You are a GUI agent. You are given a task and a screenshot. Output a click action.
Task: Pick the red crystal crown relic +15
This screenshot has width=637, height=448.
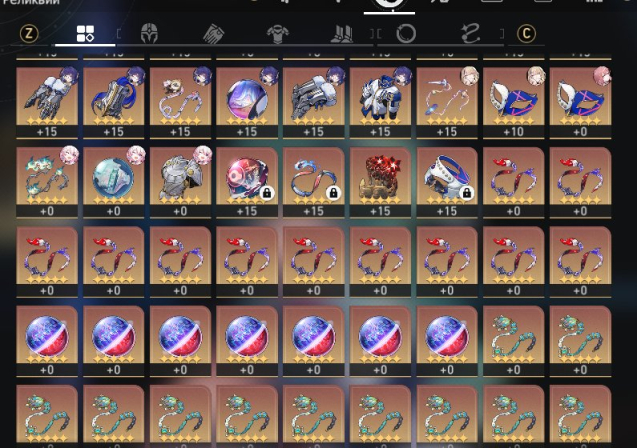tap(380, 182)
